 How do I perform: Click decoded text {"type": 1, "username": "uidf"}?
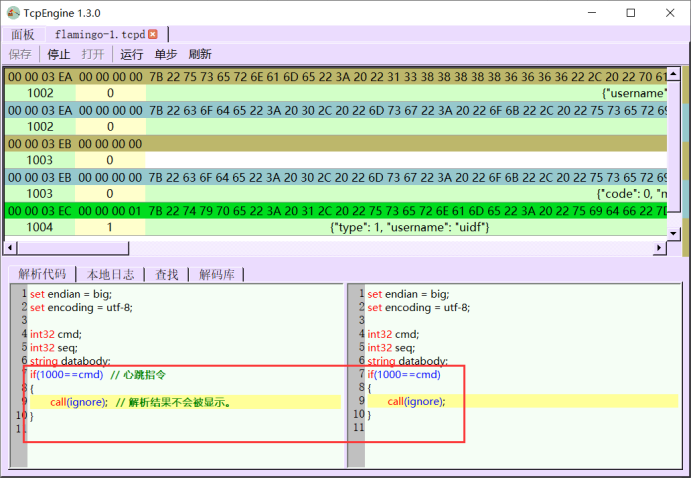[410, 227]
